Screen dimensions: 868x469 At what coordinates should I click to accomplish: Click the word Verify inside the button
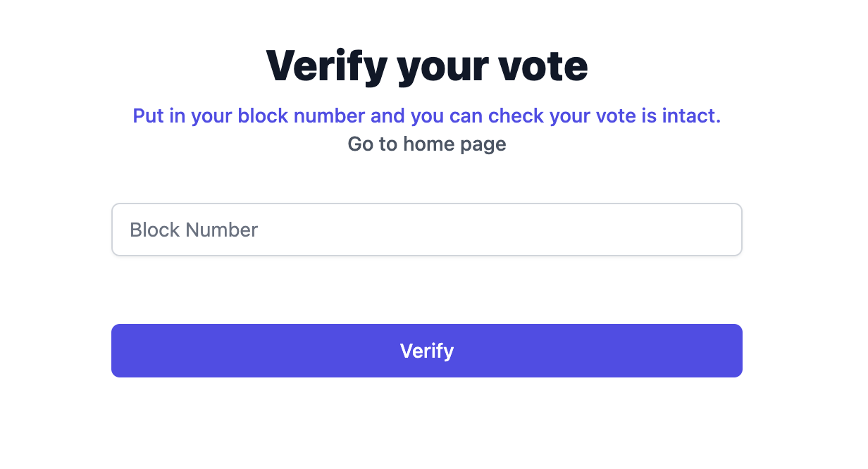pos(426,351)
